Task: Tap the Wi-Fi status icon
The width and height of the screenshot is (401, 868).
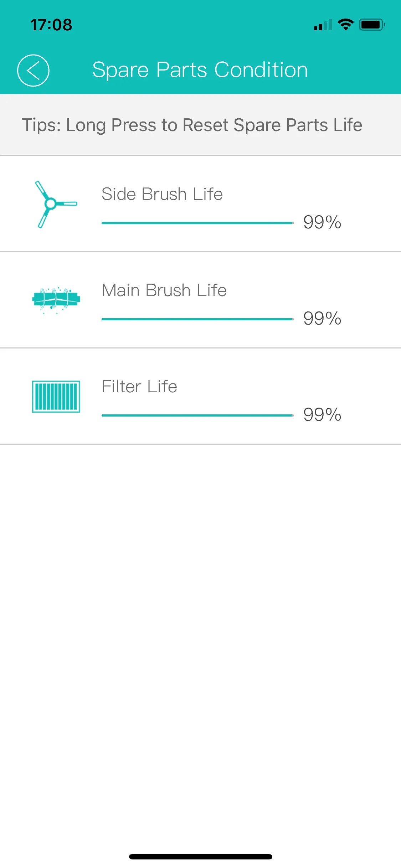Action: pos(345,25)
